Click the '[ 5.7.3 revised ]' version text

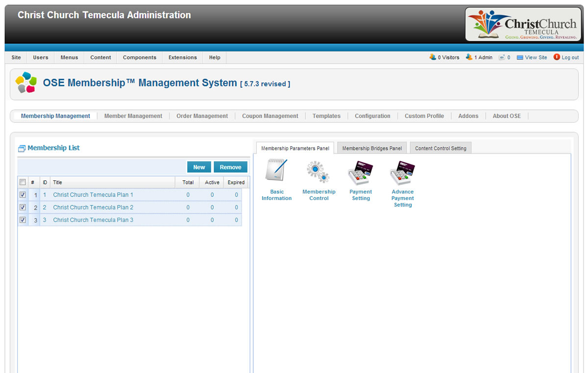[265, 84]
